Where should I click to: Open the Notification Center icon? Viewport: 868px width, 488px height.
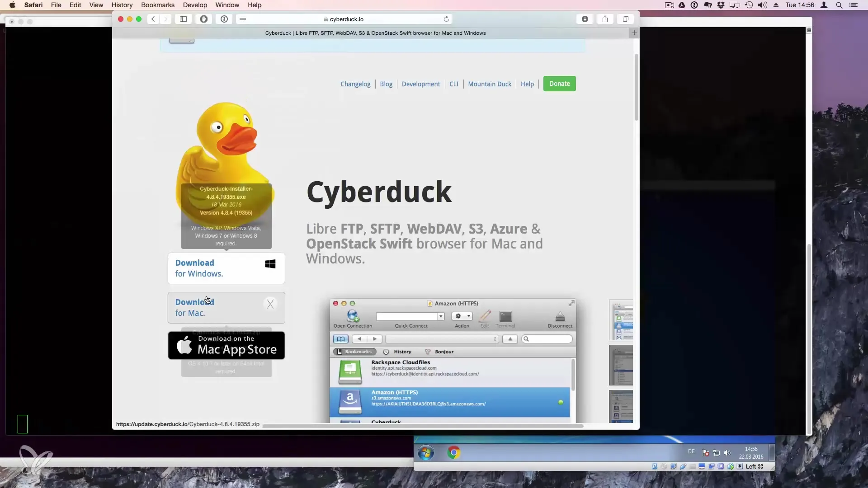(854, 5)
